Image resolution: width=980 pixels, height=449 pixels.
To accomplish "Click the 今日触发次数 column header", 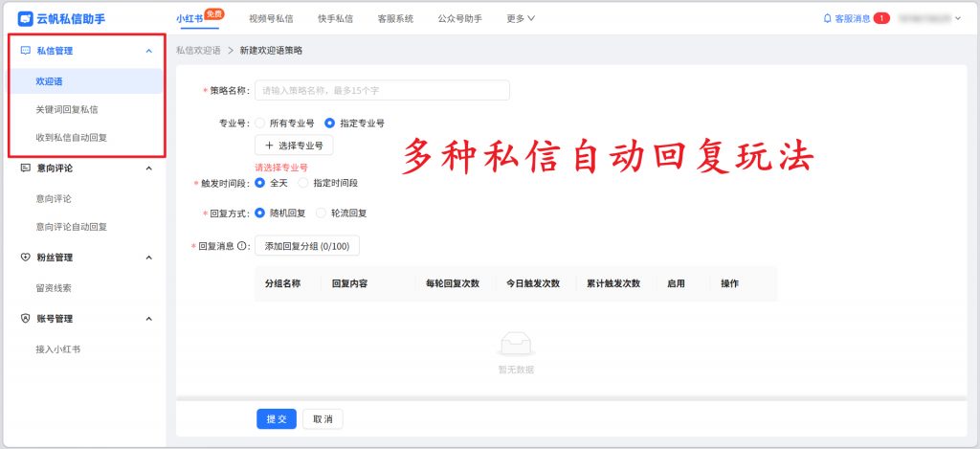I will pyautogui.click(x=532, y=284).
